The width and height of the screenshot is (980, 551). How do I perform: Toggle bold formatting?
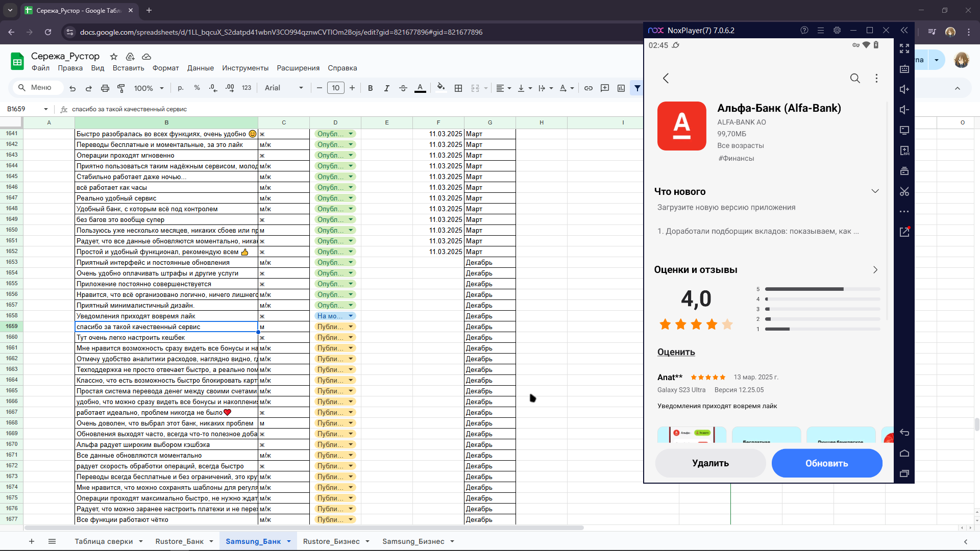point(370,88)
